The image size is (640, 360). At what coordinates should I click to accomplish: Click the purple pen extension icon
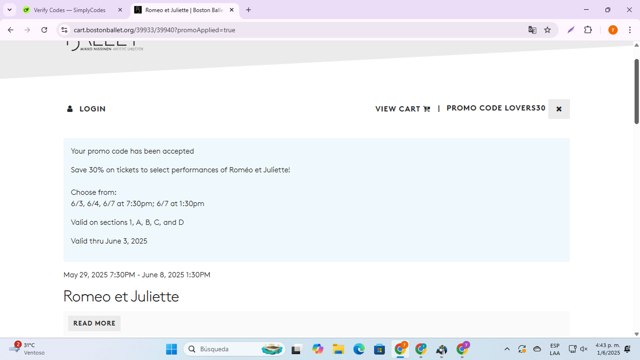coord(571,30)
